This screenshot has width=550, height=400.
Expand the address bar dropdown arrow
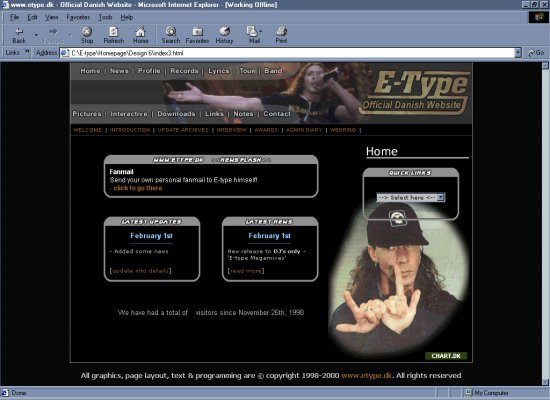[x=518, y=53]
